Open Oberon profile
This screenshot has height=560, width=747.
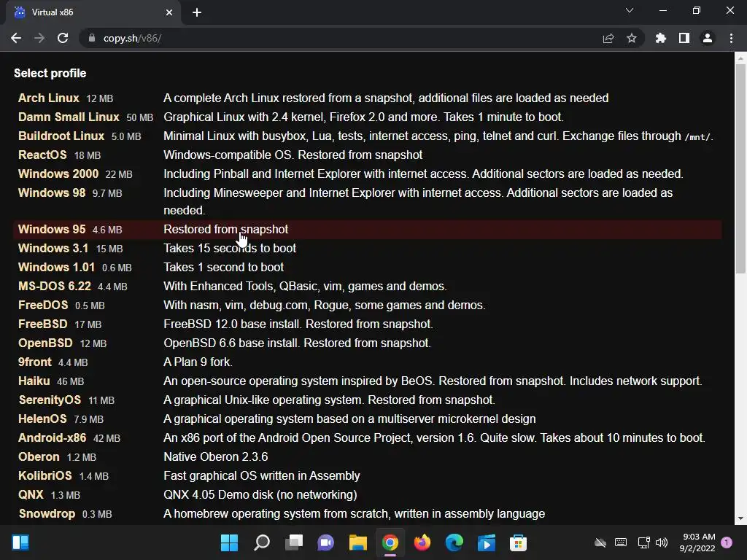pos(39,457)
